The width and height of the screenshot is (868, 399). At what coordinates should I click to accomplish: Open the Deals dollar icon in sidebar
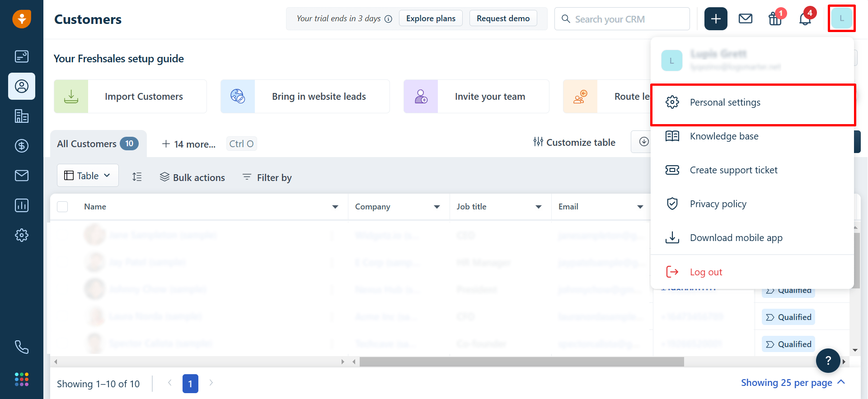tap(22, 146)
